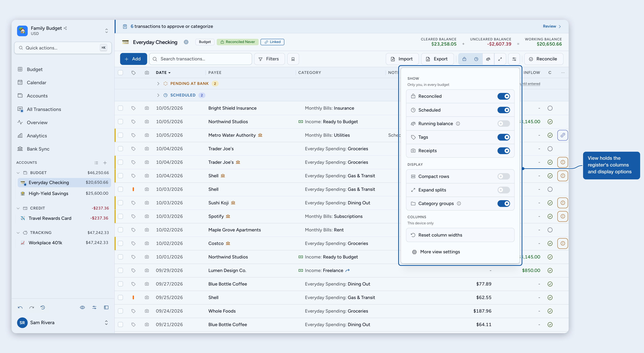Expand the Pending at Bank group

[158, 84]
